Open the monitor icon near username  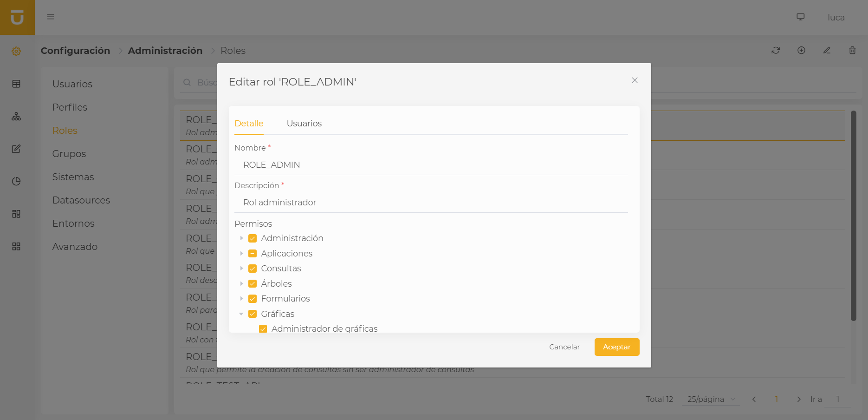click(800, 17)
